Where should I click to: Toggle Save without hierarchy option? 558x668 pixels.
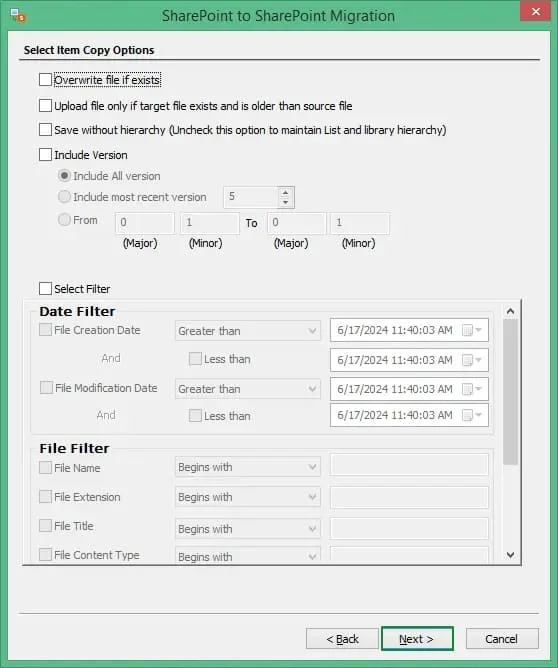45,130
